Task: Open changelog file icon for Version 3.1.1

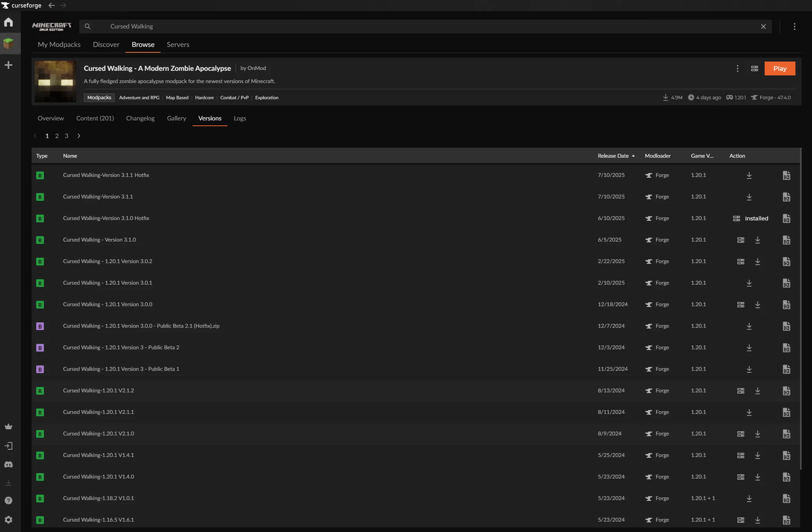Action: click(x=786, y=197)
